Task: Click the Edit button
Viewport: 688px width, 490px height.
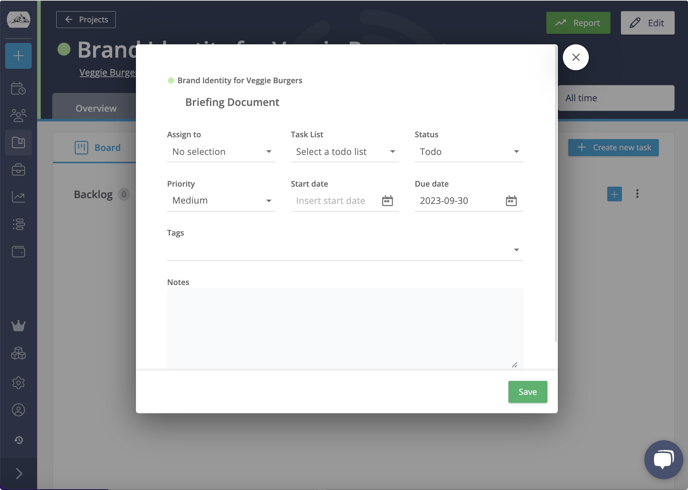Action: [x=648, y=23]
